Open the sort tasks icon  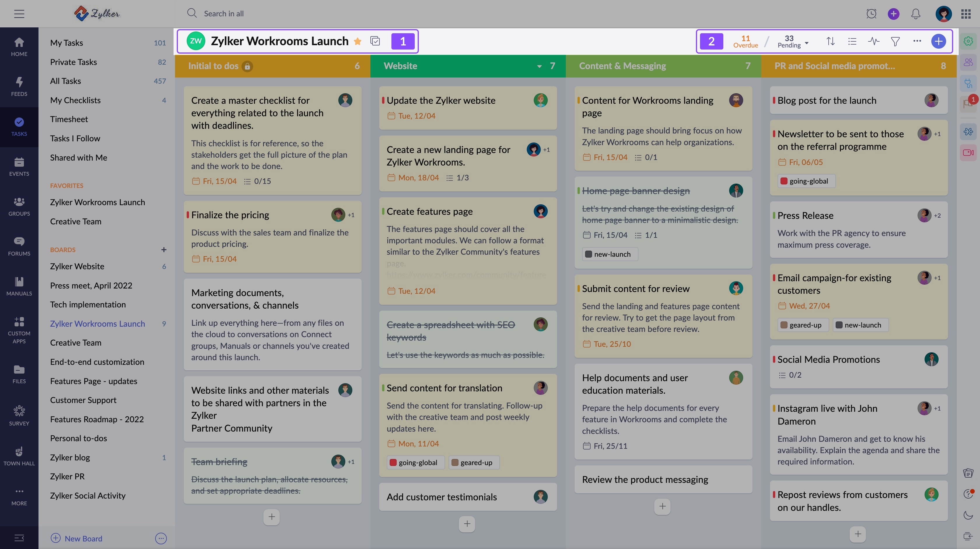830,41
